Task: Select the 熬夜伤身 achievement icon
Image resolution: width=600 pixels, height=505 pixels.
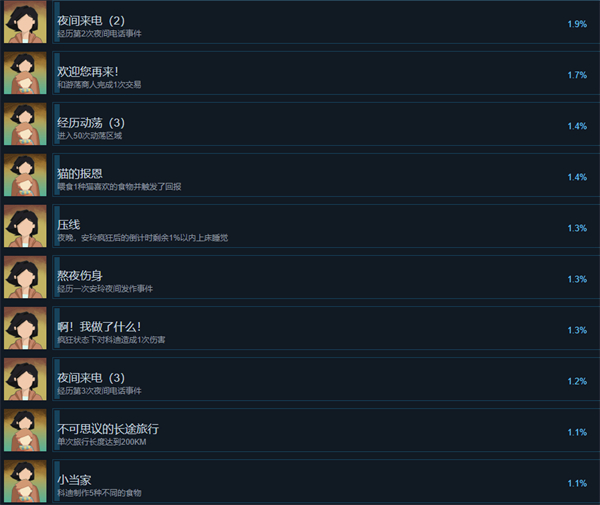Action: point(25,277)
